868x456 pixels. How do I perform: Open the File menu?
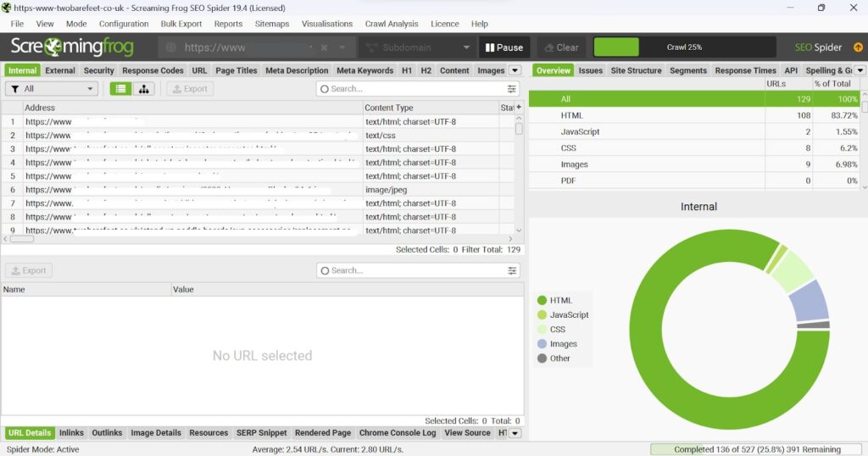(x=17, y=24)
